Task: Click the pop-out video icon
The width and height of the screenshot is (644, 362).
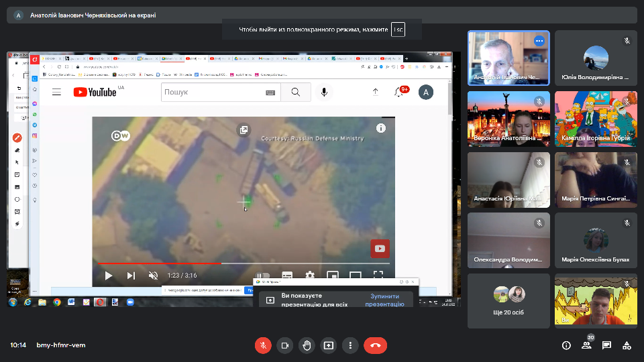Action: click(x=244, y=130)
